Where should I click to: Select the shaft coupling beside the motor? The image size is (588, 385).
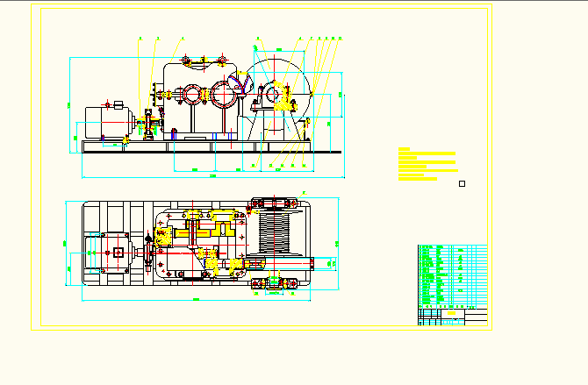[x=147, y=123]
